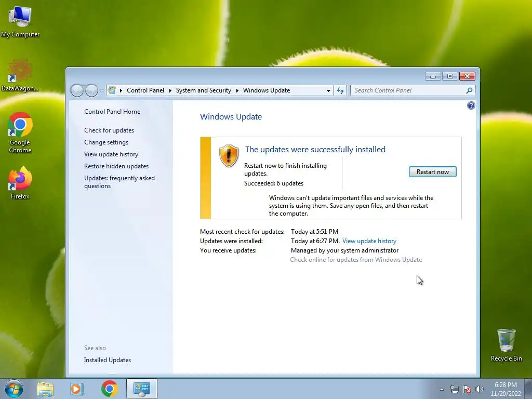
Task: Open Chrome from the taskbar
Action: click(109, 389)
